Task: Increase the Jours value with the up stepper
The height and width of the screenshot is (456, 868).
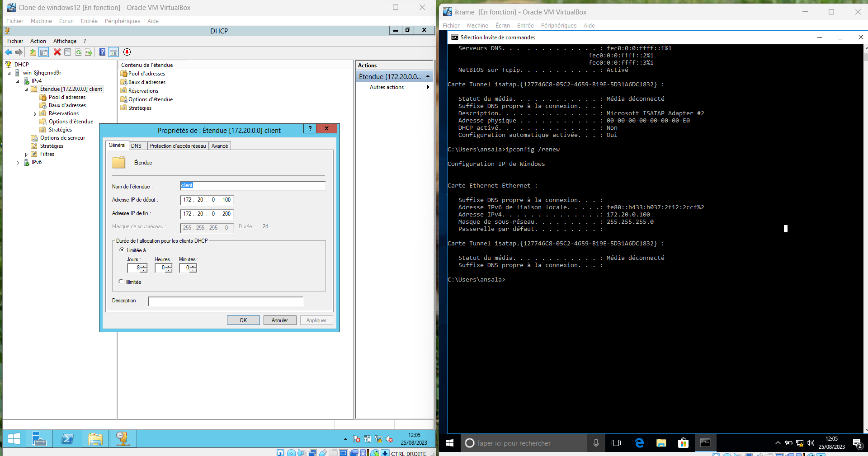Action: (x=144, y=266)
